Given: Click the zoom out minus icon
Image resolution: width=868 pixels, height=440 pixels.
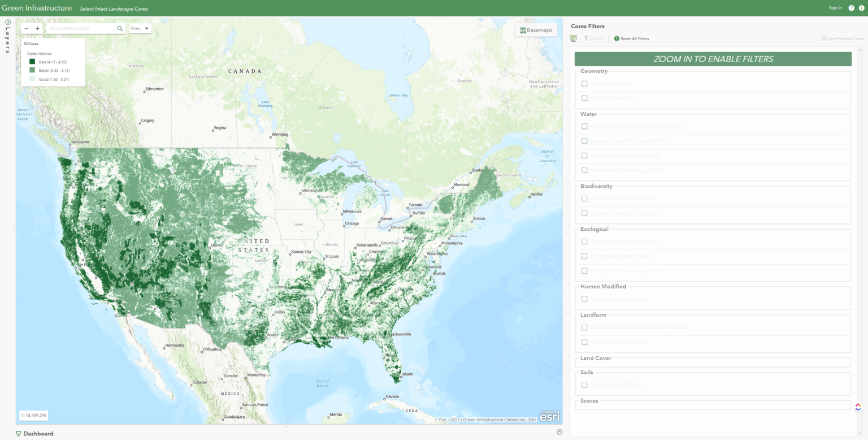Looking at the screenshot, I should click(26, 28).
